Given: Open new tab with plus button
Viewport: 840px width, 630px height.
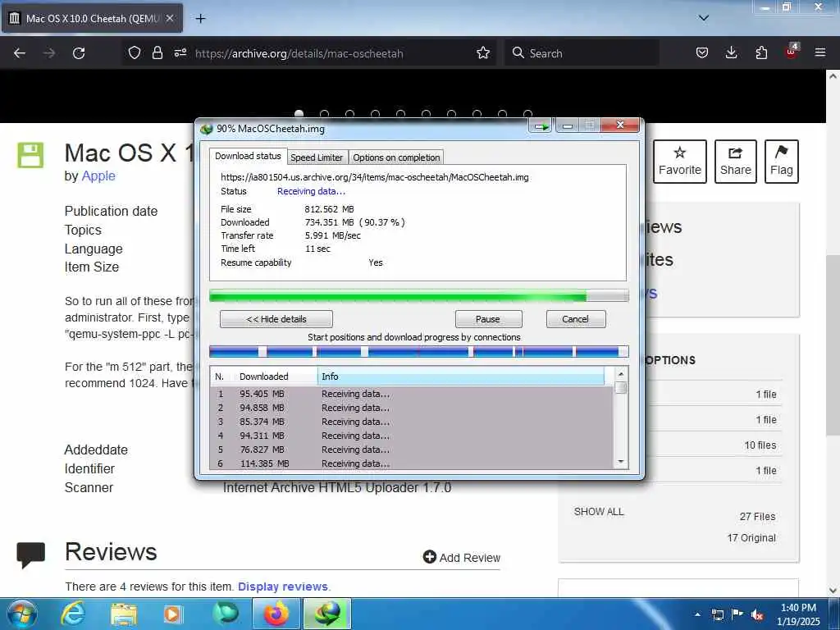Looking at the screenshot, I should pos(200,18).
